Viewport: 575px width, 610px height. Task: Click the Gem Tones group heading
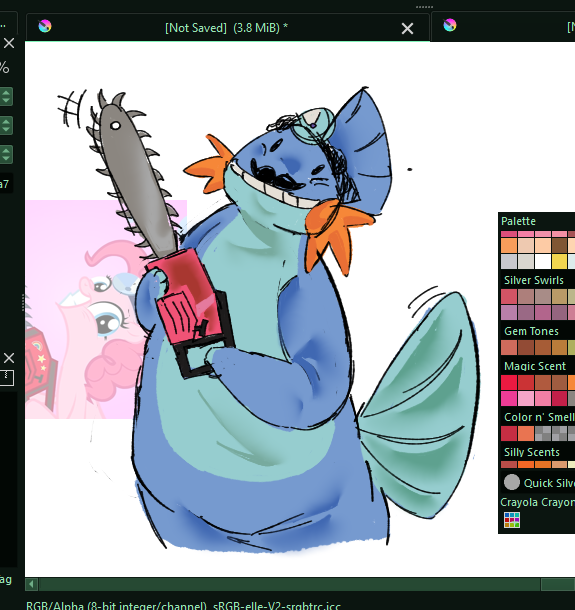(531, 331)
